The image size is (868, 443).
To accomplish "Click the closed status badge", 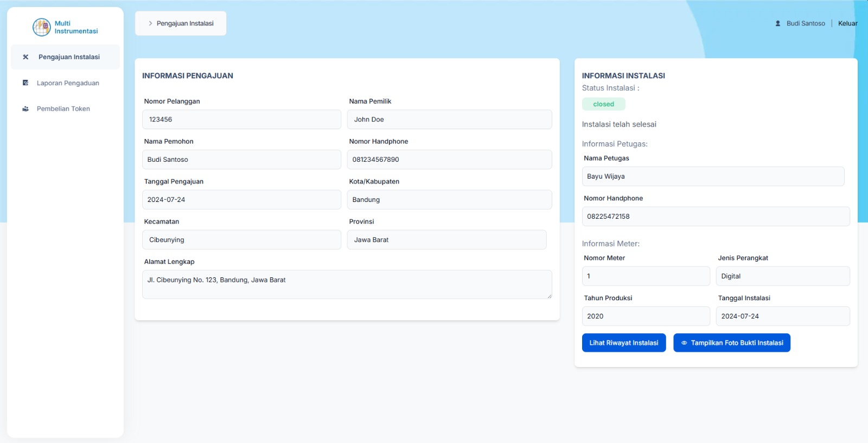I will point(603,104).
